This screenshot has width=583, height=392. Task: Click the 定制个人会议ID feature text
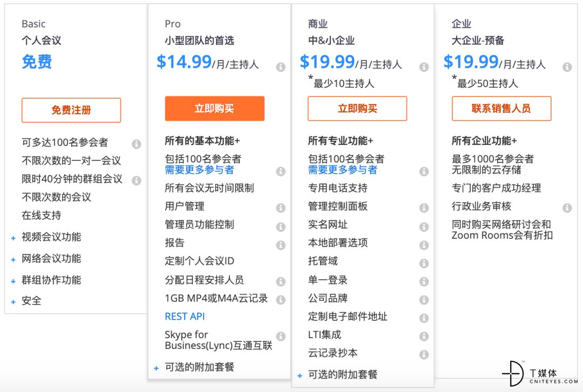point(200,261)
